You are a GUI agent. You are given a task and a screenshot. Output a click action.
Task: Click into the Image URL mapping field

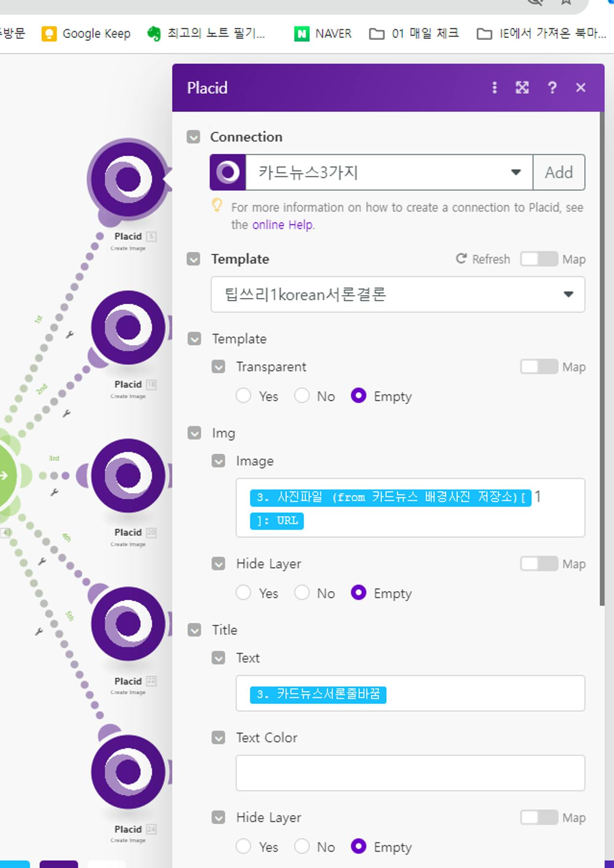click(x=410, y=508)
